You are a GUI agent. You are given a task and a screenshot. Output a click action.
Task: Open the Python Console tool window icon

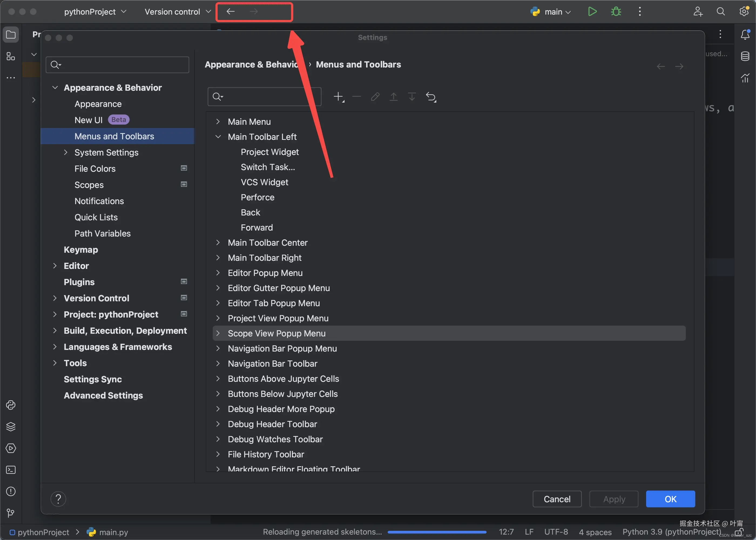[11, 405]
